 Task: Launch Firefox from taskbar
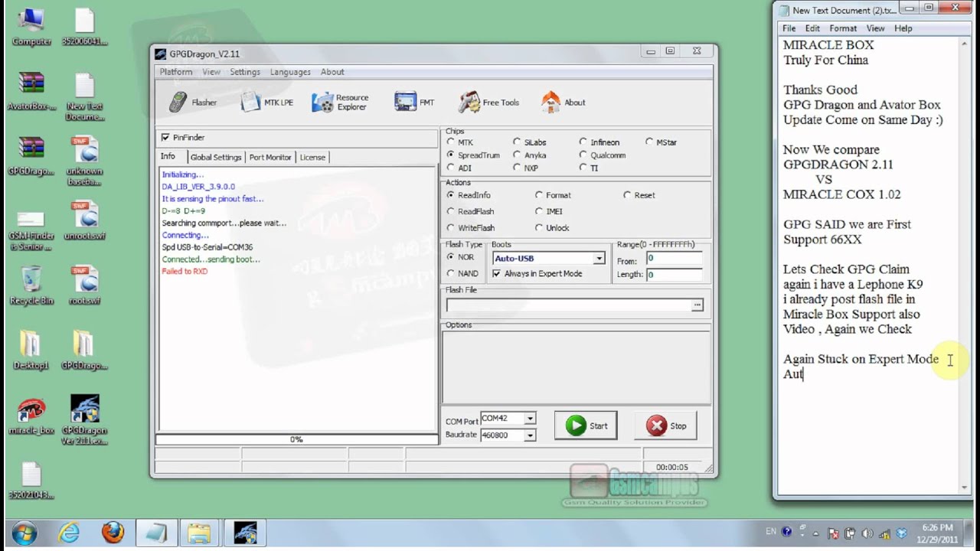pos(113,532)
